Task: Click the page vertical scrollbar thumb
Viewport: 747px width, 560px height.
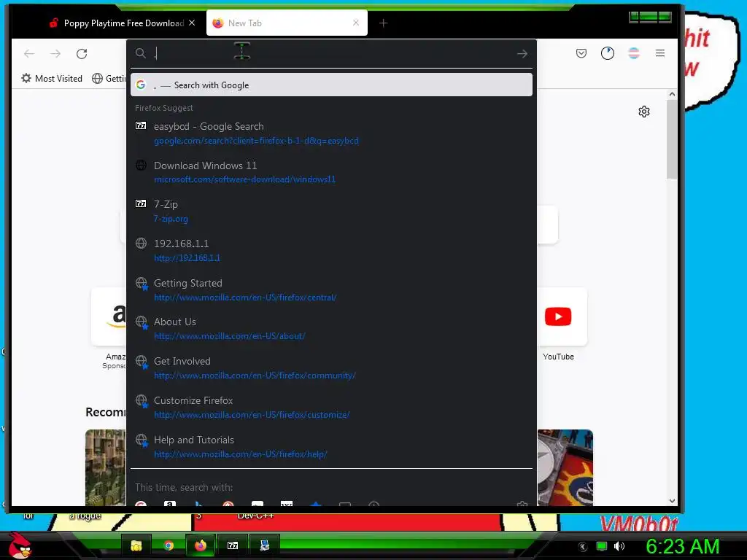Action: pyautogui.click(x=672, y=139)
